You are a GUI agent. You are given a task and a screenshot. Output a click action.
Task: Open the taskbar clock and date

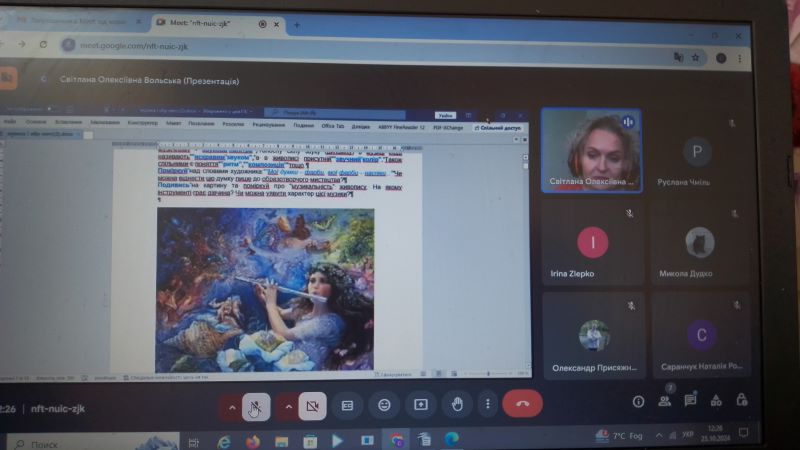(x=714, y=434)
